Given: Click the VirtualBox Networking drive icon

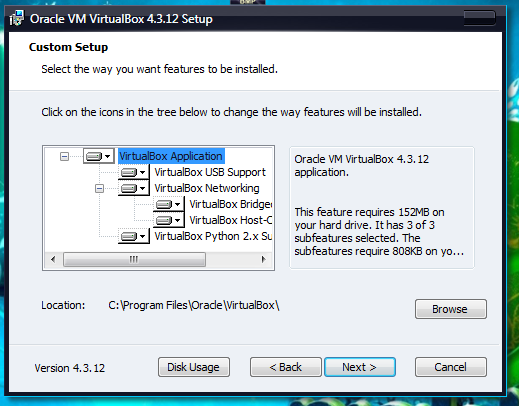Looking at the screenshot, I should (x=133, y=188).
